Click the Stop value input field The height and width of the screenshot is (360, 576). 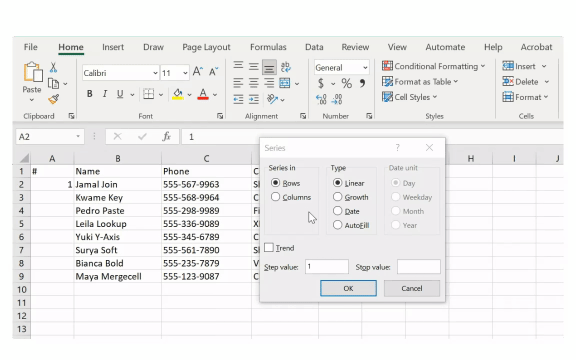pos(418,267)
